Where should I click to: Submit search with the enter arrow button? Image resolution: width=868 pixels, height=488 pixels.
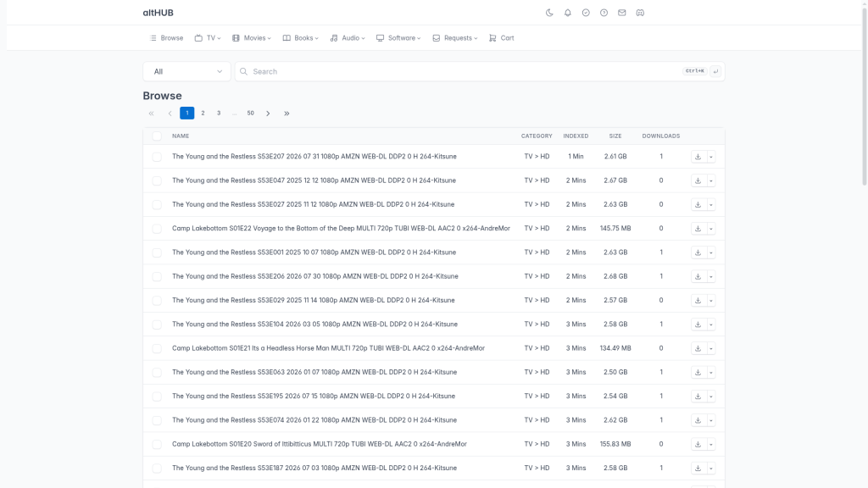[715, 71]
